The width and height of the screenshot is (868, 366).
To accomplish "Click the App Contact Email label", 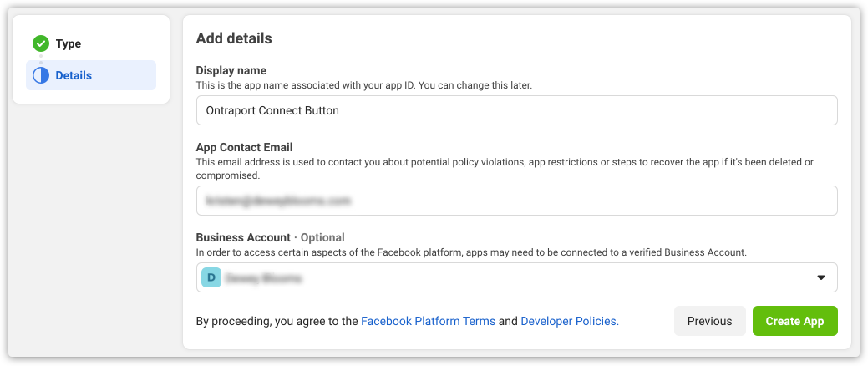I will pyautogui.click(x=244, y=147).
